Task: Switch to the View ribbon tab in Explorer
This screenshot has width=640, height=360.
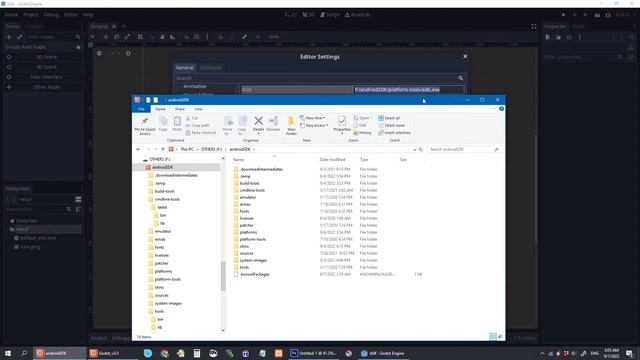Action: pos(198,109)
